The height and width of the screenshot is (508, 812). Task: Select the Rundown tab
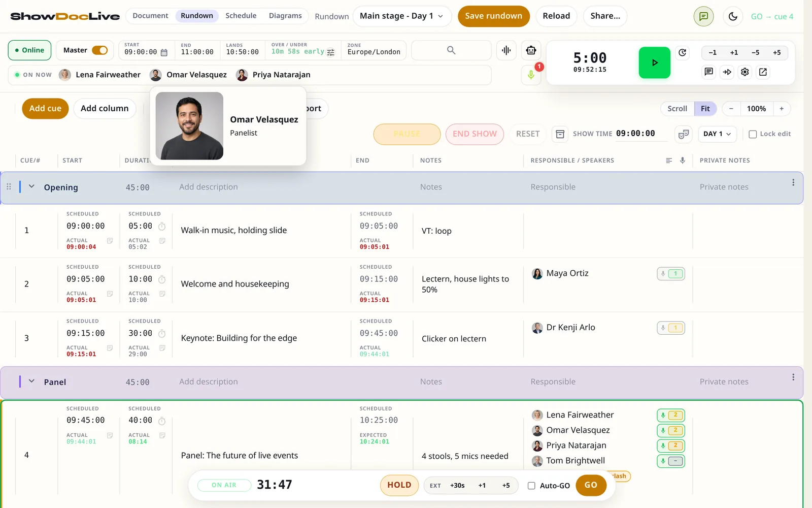point(197,16)
